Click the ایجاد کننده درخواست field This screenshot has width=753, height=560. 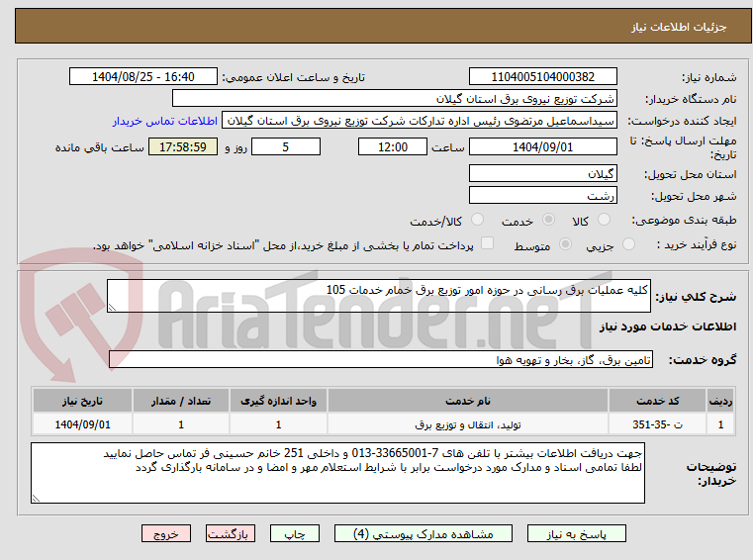(420, 121)
